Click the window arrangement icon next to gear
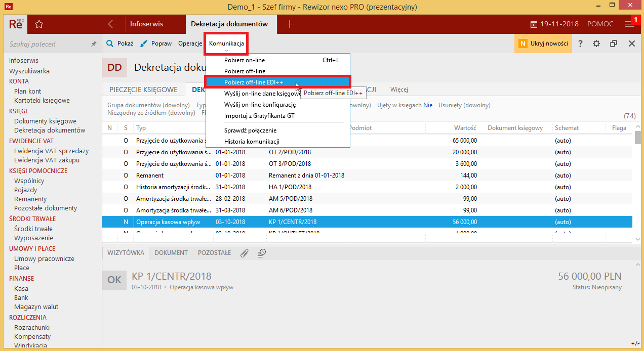This screenshot has width=644, height=351. pyautogui.click(x=613, y=44)
